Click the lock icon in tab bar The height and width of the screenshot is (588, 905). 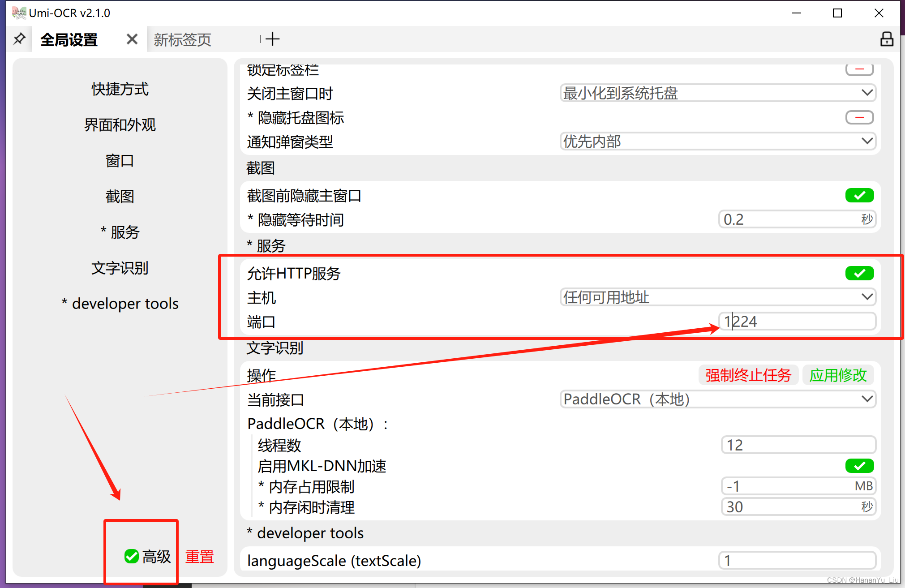pos(886,39)
